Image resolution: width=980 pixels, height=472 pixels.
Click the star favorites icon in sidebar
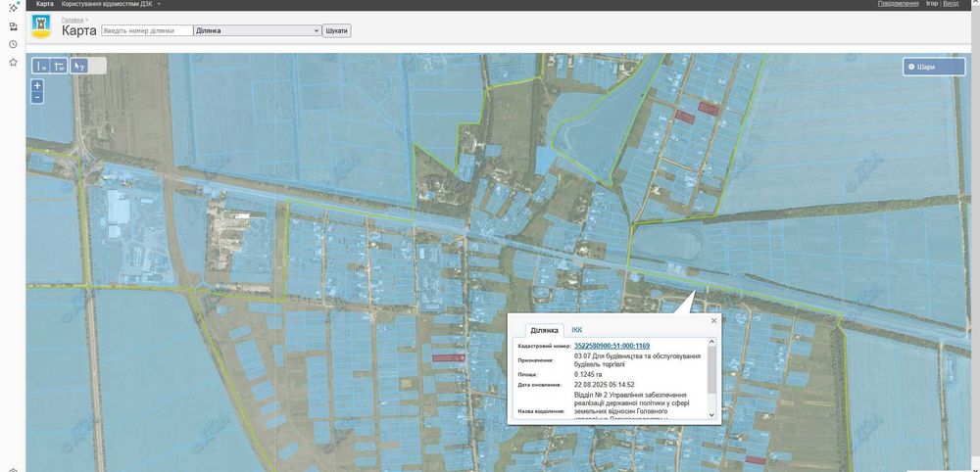(x=13, y=62)
